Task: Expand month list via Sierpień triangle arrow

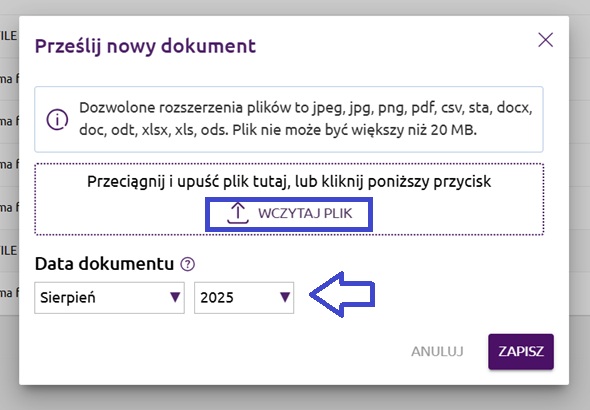Action: coord(175,297)
